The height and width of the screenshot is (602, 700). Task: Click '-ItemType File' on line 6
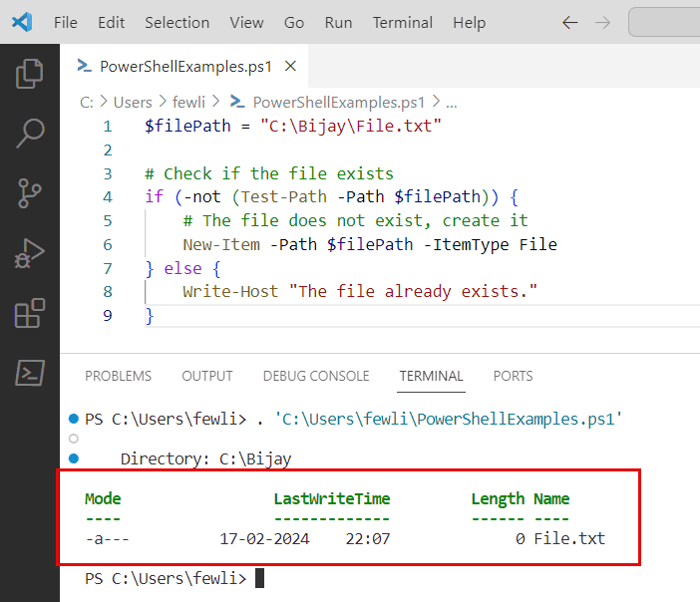click(491, 244)
